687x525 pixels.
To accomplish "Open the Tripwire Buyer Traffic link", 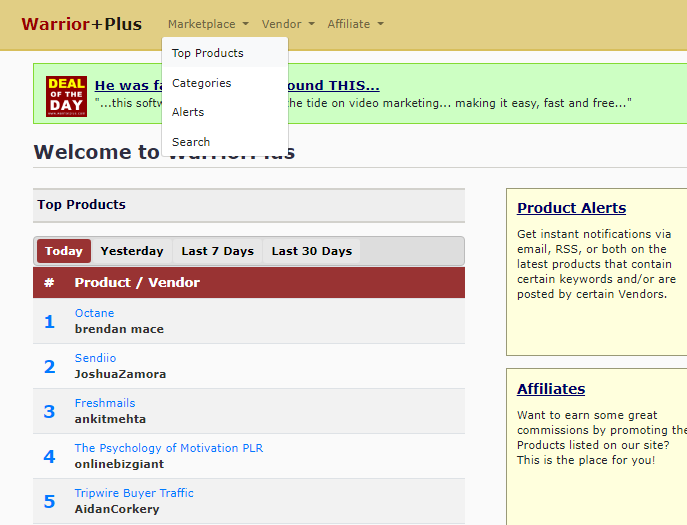I will pos(134,493).
